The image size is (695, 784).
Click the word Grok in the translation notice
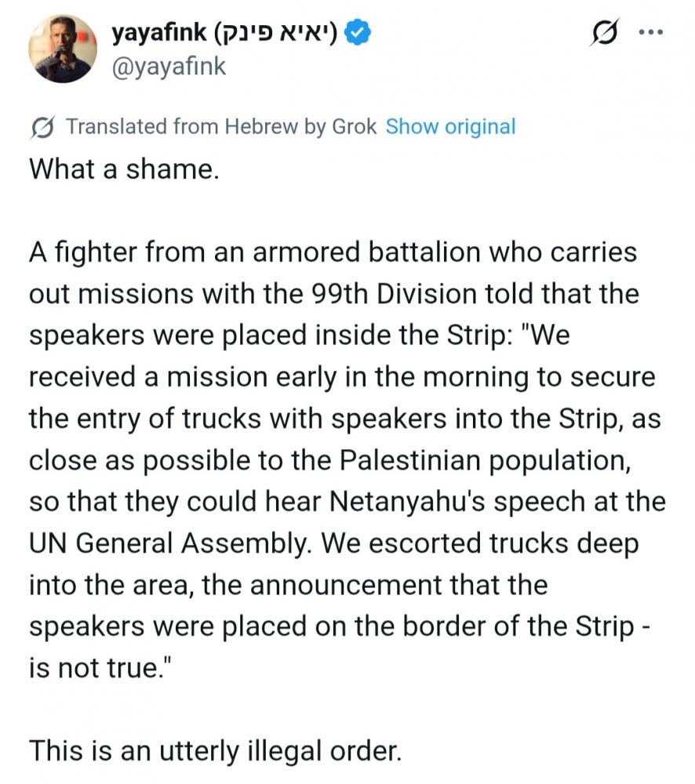(355, 126)
